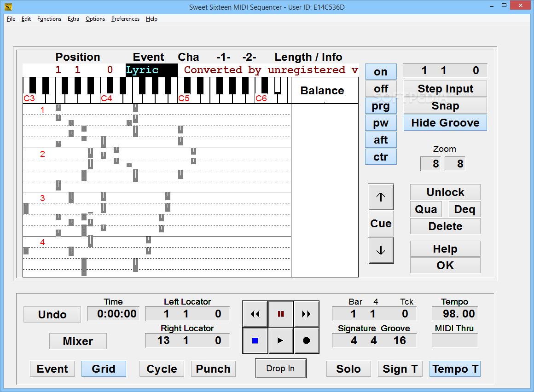Viewport: 534px width, 392px height.
Task: Click the Left Locator value field
Action: coord(187,314)
